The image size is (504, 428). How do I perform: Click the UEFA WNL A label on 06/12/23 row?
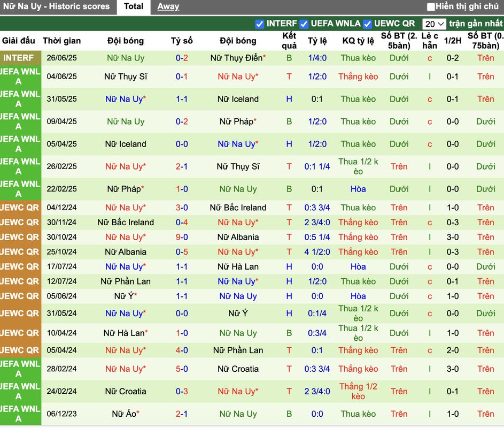pyautogui.click(x=19, y=414)
